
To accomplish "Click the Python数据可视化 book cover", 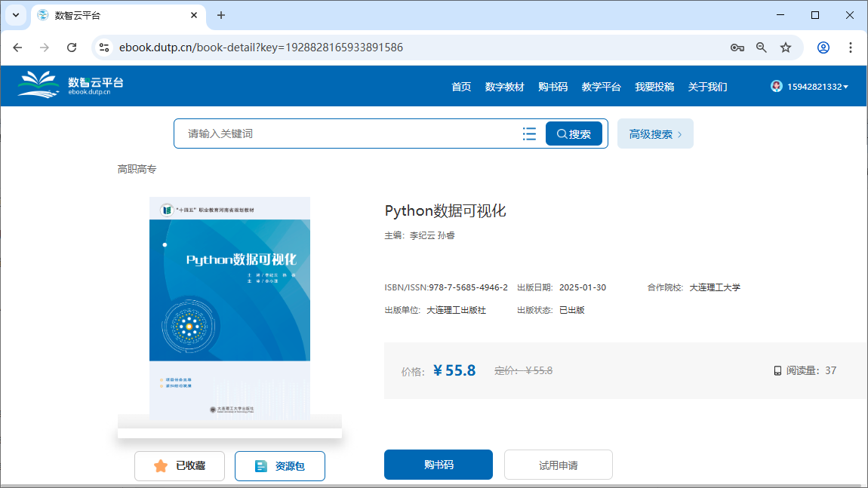I will pyautogui.click(x=229, y=308).
